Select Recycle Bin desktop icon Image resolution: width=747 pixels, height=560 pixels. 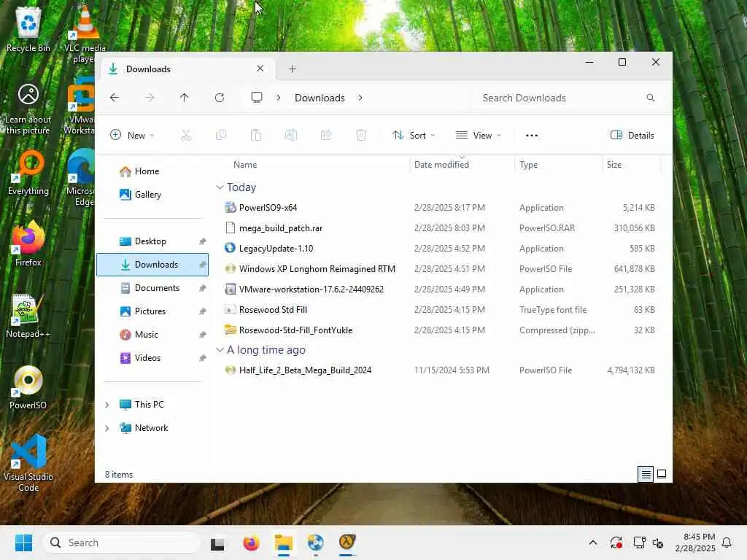tap(28, 31)
